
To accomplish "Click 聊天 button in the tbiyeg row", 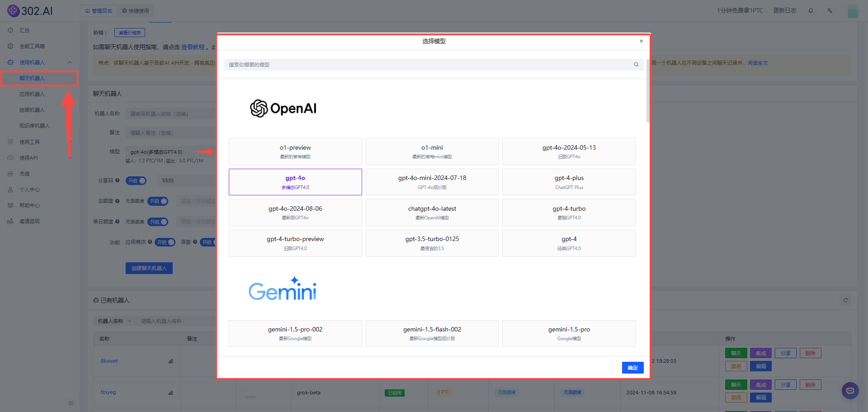I will pyautogui.click(x=736, y=385).
